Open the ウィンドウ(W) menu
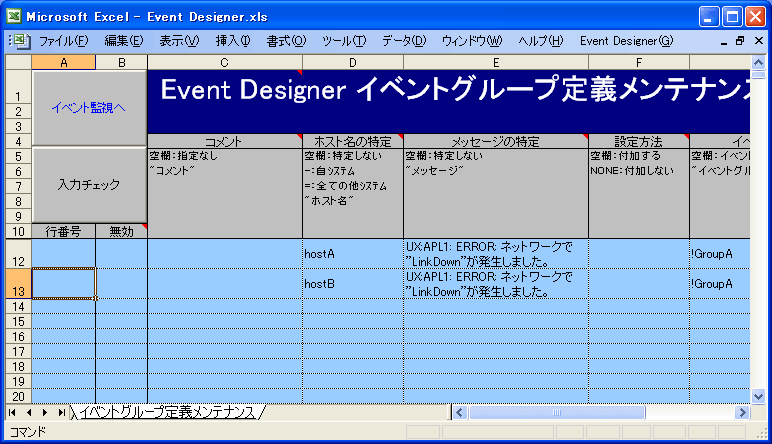772x444 pixels. click(x=472, y=41)
